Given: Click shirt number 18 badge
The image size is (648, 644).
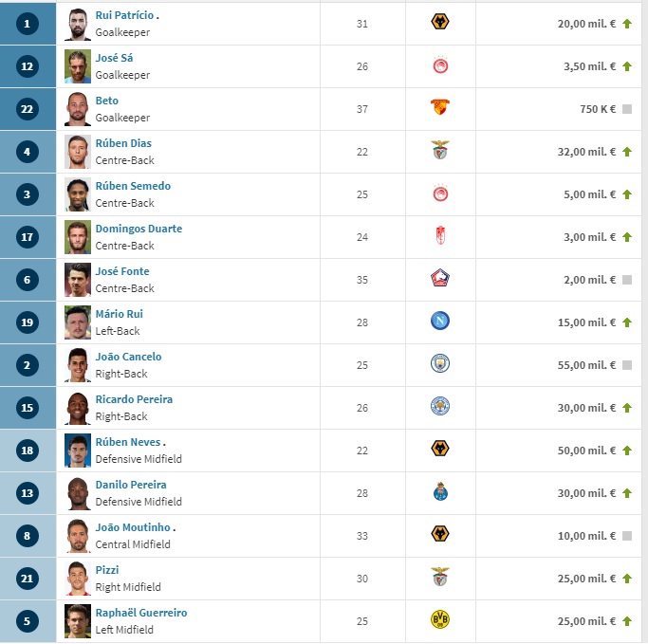Looking at the screenshot, I should click(x=28, y=451).
